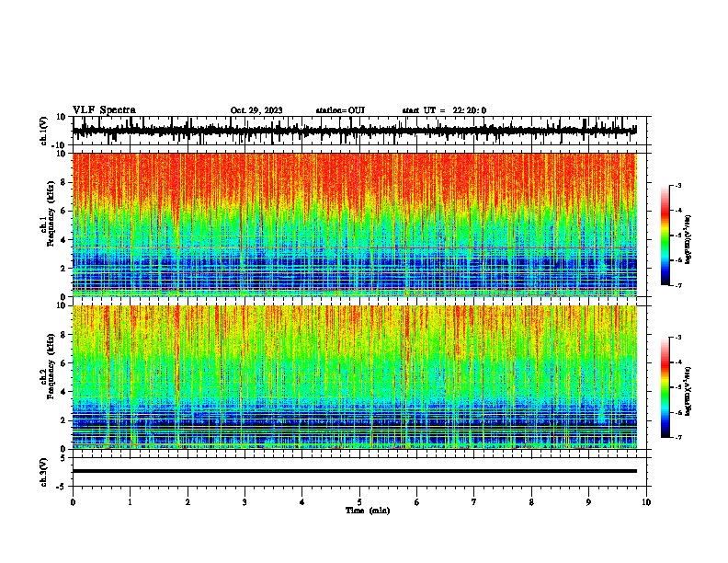The height and width of the screenshot is (563, 728).
Task: Click the ch.2 colorbar PSD unit label
Action: point(688,392)
